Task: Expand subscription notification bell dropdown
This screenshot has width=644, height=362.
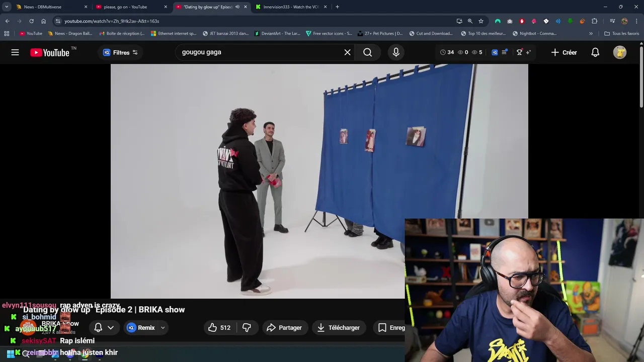Action: point(104,328)
